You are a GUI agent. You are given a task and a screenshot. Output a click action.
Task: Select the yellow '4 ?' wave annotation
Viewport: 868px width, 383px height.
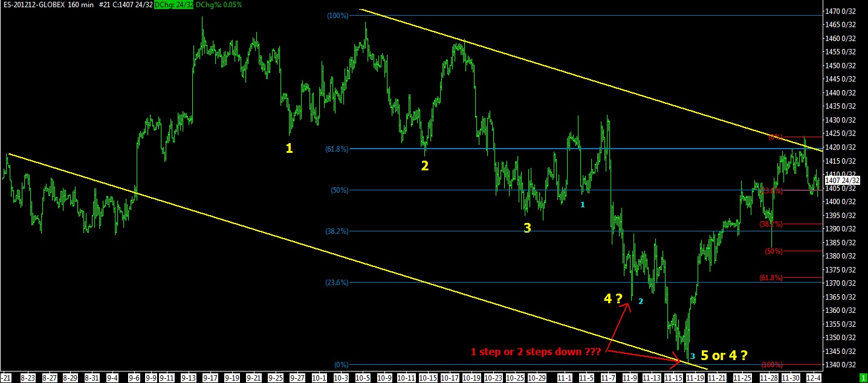613,298
